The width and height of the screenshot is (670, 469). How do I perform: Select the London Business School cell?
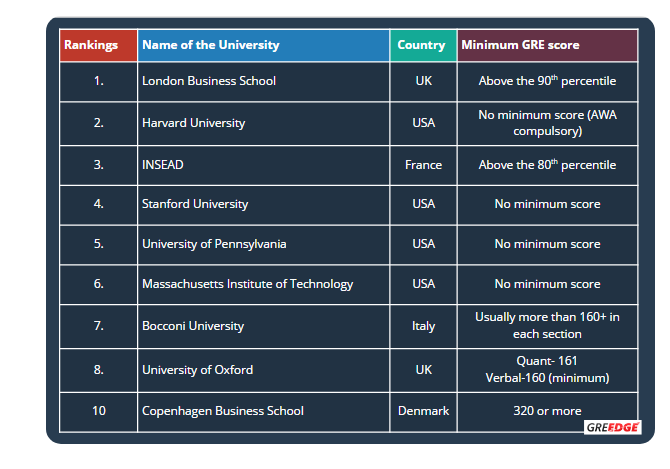[209, 80]
